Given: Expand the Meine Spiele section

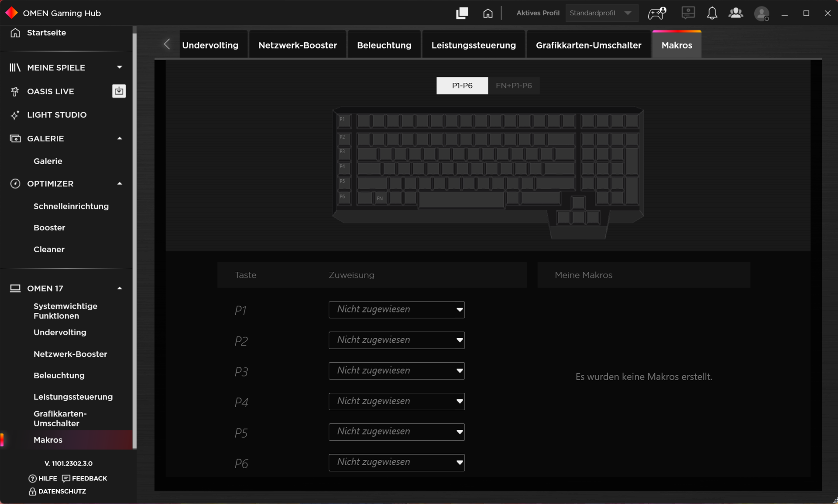Looking at the screenshot, I should click(x=120, y=68).
